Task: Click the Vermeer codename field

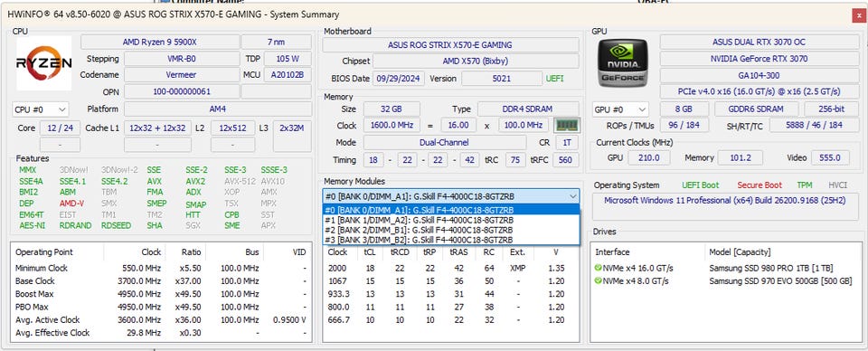Action: click(182, 75)
